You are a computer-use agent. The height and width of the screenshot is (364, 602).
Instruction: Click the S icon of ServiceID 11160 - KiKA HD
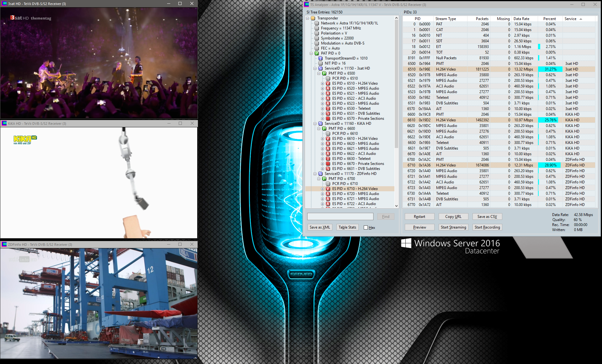pos(320,124)
